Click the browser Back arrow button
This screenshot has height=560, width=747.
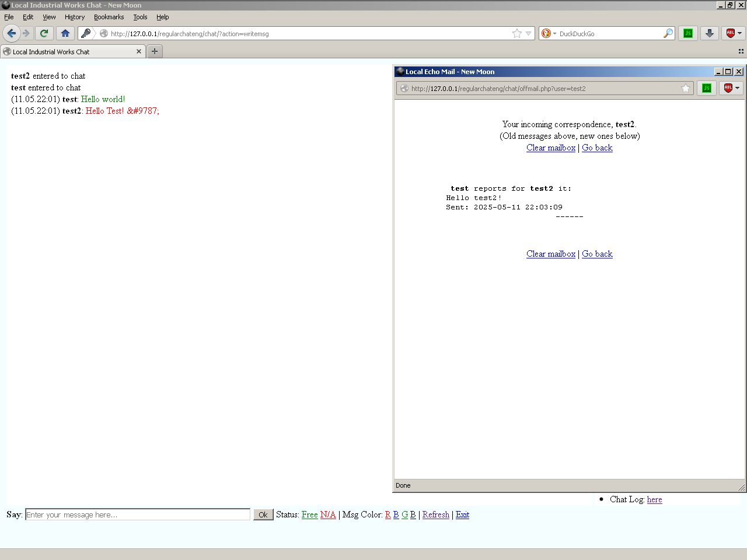(x=12, y=33)
